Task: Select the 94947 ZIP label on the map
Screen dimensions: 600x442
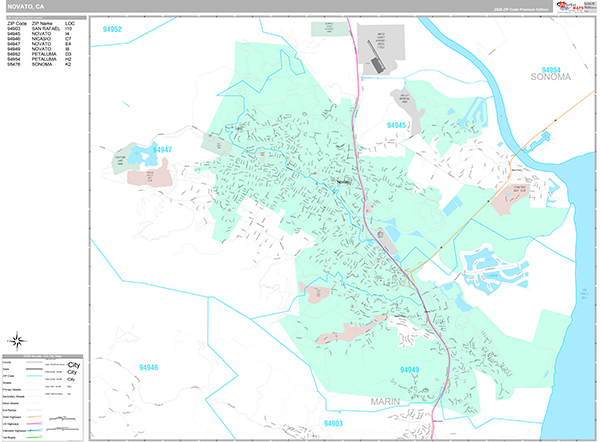Action: point(162,150)
